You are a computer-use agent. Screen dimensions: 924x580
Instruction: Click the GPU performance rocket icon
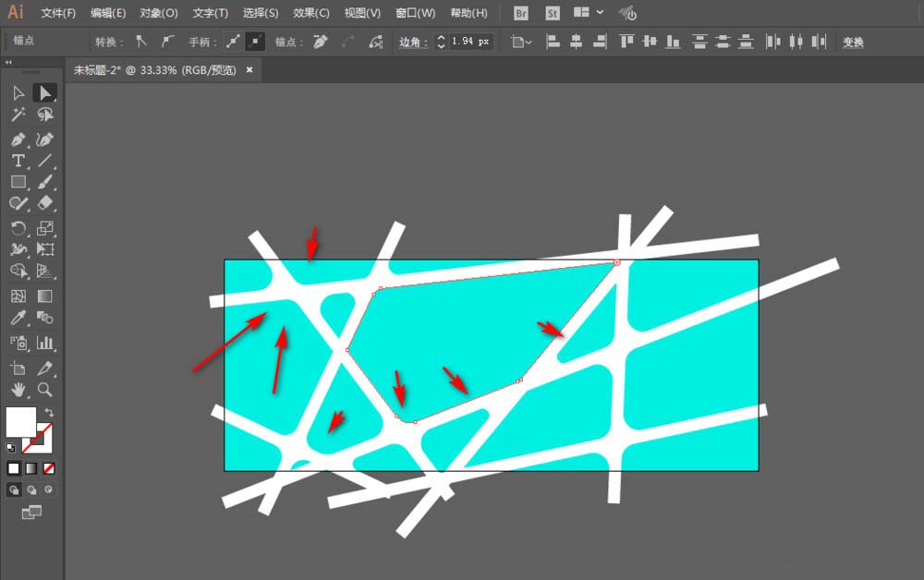tap(627, 13)
